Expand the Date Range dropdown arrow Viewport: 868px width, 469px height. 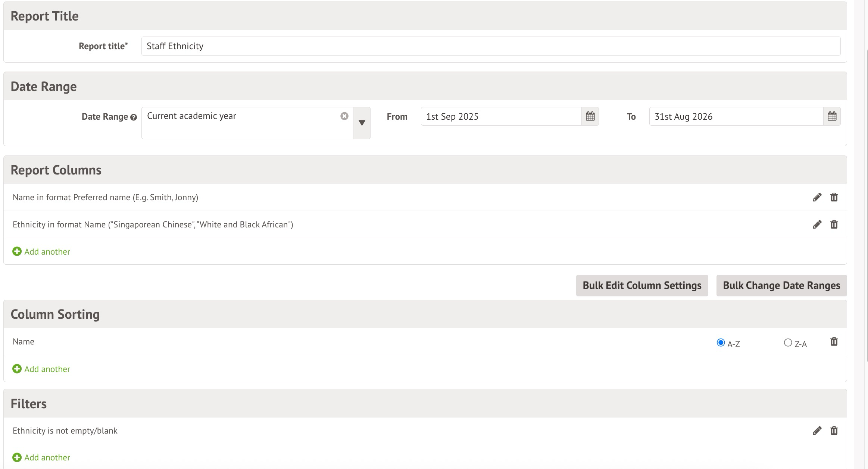(362, 123)
